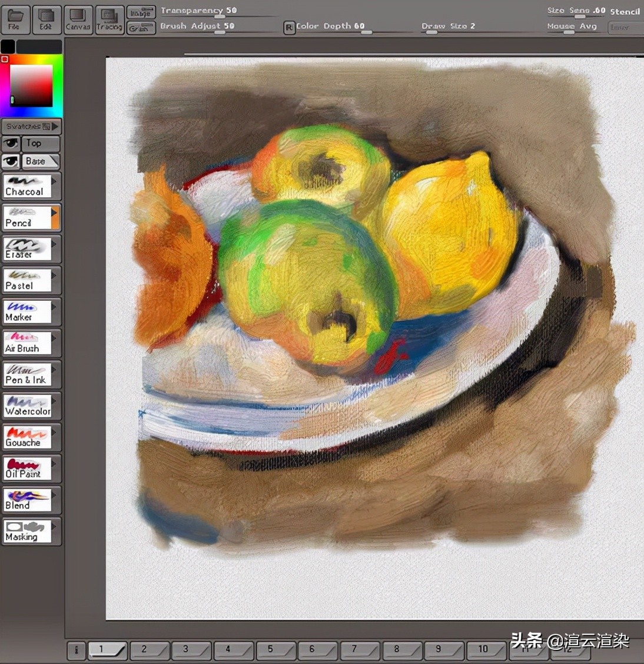Toggle the R button beside Color Depth
Screen dimensions: 644x664
point(289,27)
